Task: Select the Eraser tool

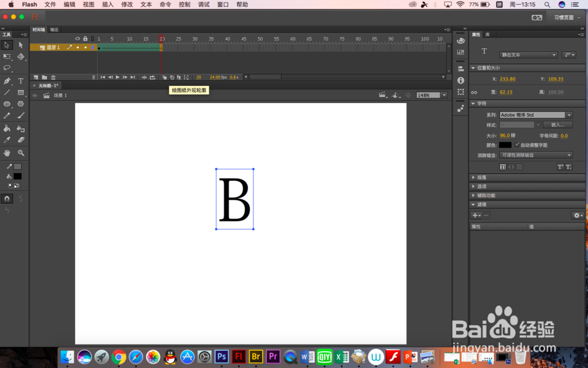Action: (x=21, y=140)
